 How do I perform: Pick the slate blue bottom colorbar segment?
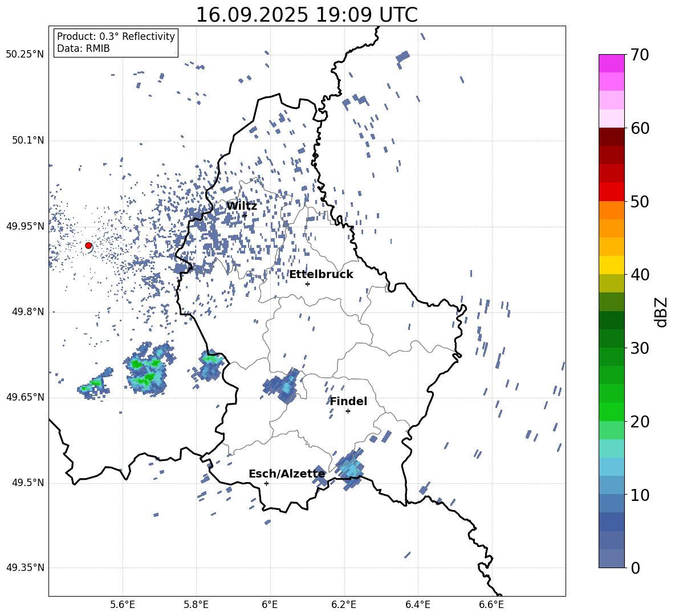coord(611,558)
